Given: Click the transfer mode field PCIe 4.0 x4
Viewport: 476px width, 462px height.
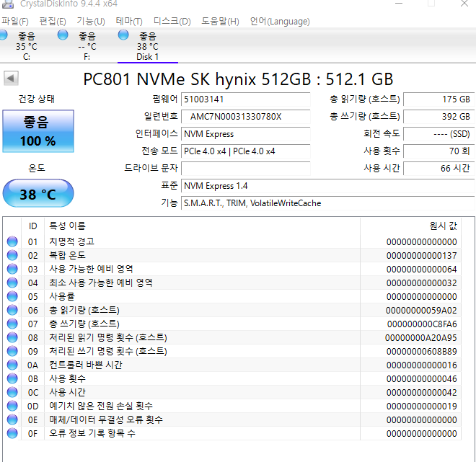Looking at the screenshot, I should click(x=246, y=151).
